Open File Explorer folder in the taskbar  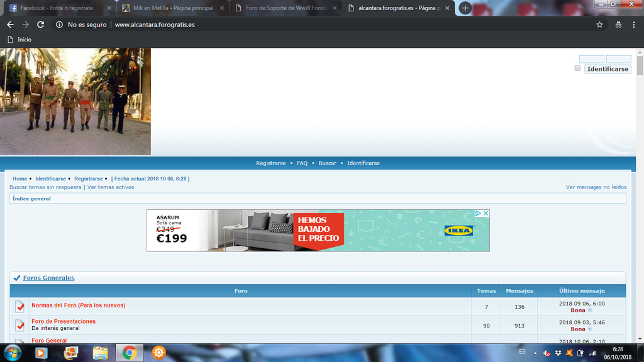(100, 353)
